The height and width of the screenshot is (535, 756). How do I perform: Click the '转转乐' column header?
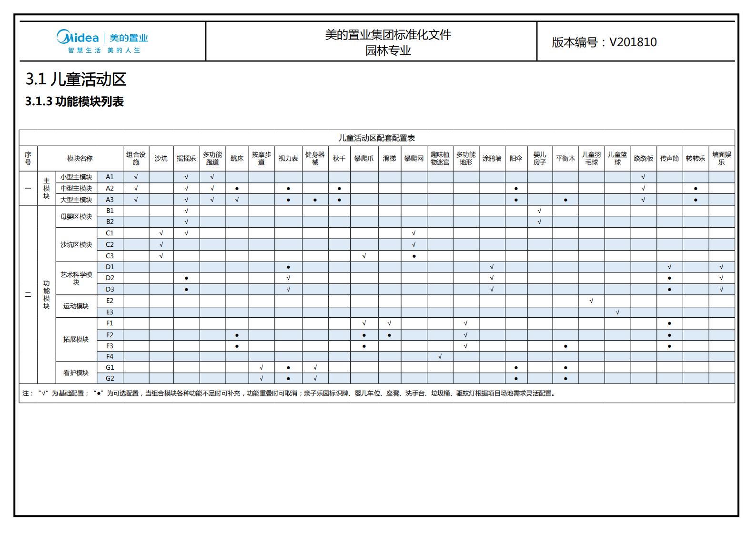[696, 158]
